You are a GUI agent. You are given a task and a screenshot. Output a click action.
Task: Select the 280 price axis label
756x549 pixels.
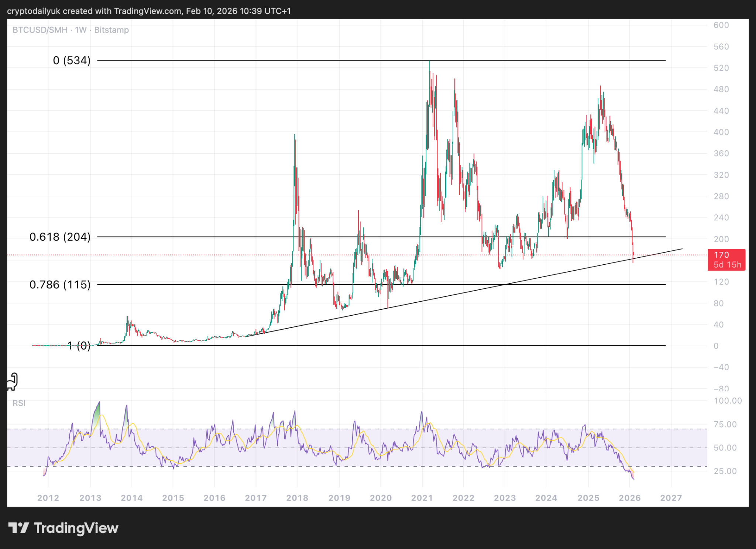coord(721,196)
